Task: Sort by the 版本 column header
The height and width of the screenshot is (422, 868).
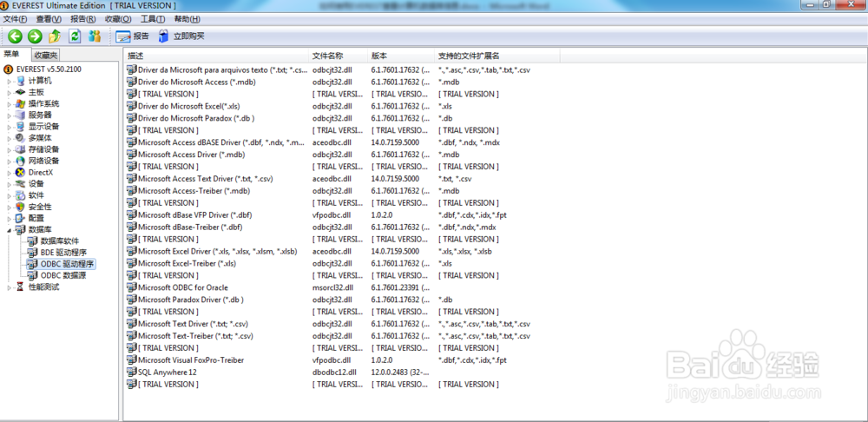Action: pos(401,56)
